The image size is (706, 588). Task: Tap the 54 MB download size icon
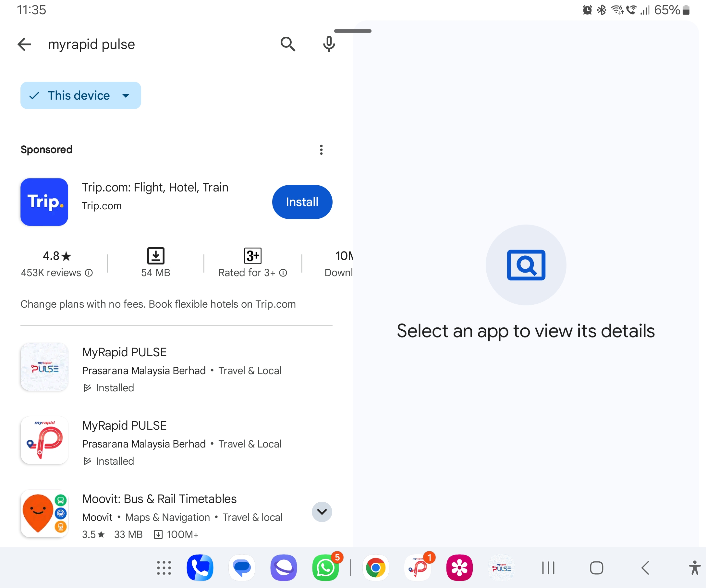point(156,256)
